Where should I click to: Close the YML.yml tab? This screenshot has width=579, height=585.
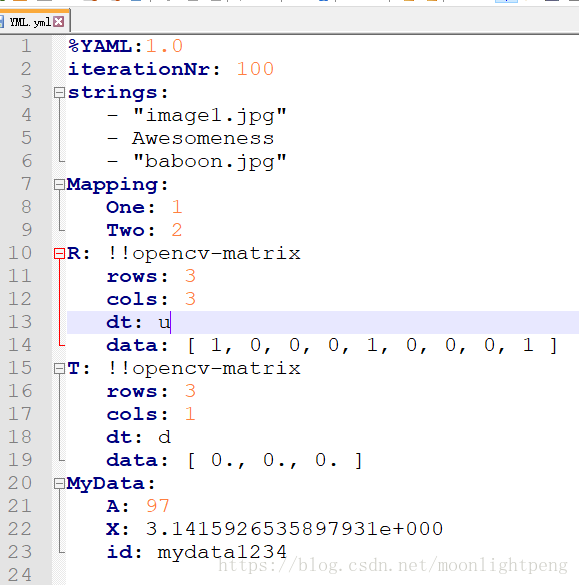click(58, 22)
